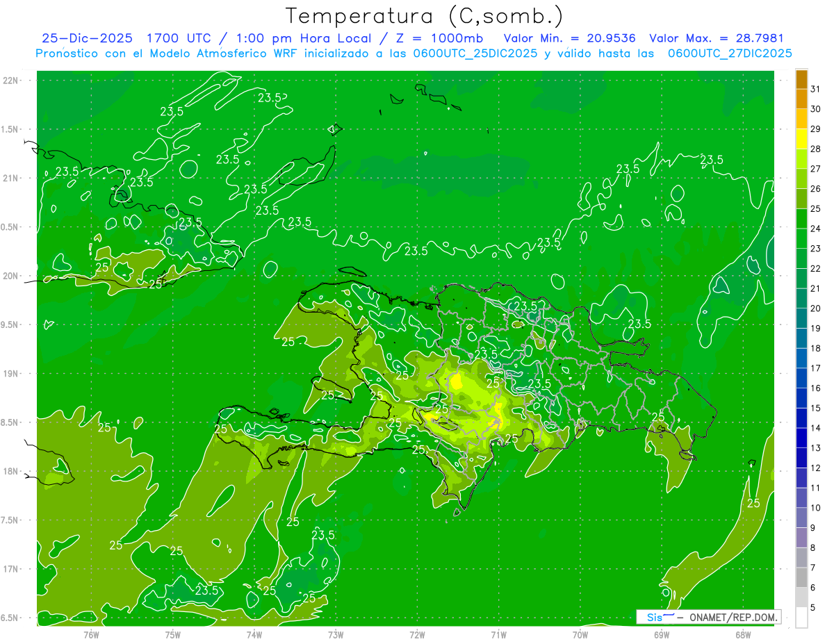Select the "25-Dic-2025" date text

pyautogui.click(x=87, y=38)
